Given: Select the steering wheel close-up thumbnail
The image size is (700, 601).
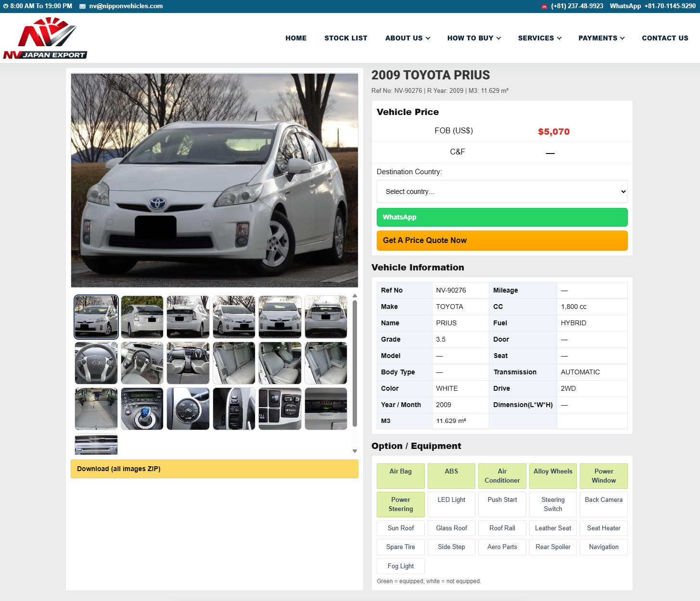Looking at the screenshot, I should pyautogui.click(x=96, y=363).
